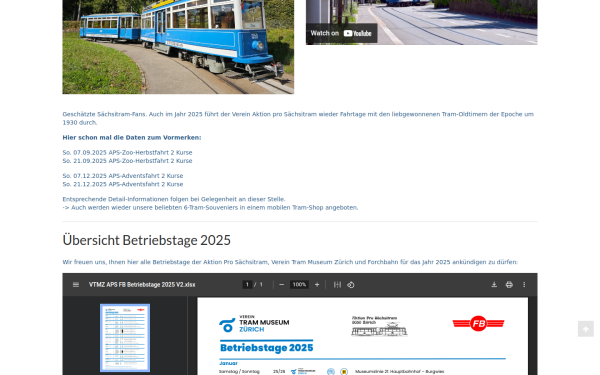Download the Betriebstage 2025 PDF

tap(494, 285)
